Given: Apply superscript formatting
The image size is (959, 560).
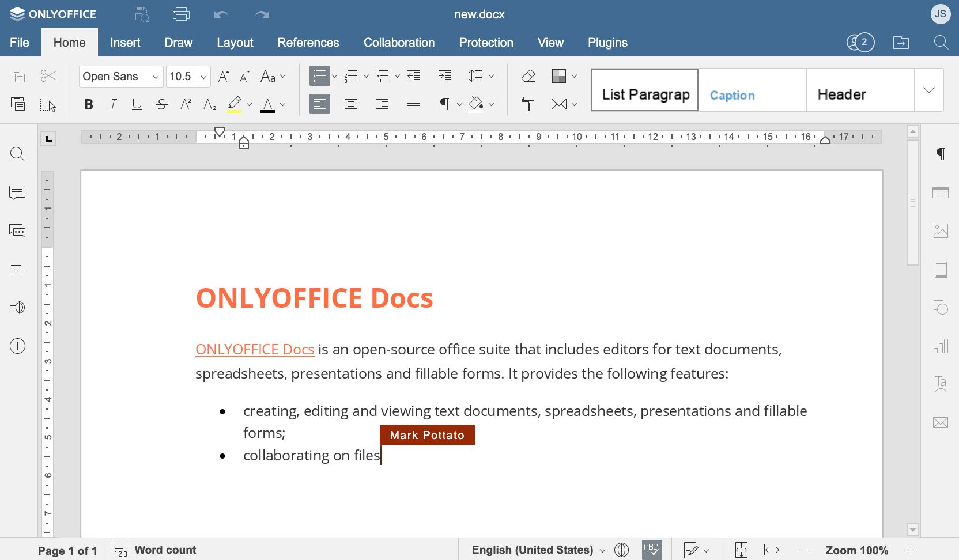Looking at the screenshot, I should tap(186, 104).
